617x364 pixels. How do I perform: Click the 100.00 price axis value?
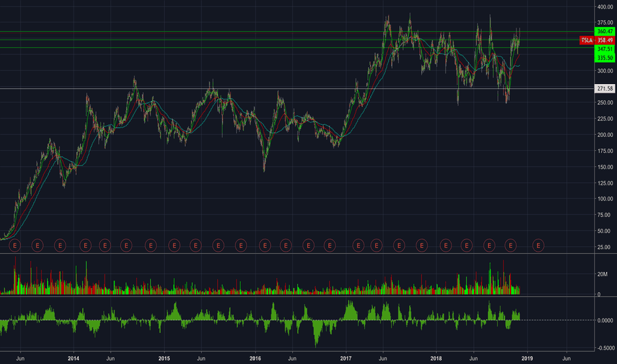(605, 199)
